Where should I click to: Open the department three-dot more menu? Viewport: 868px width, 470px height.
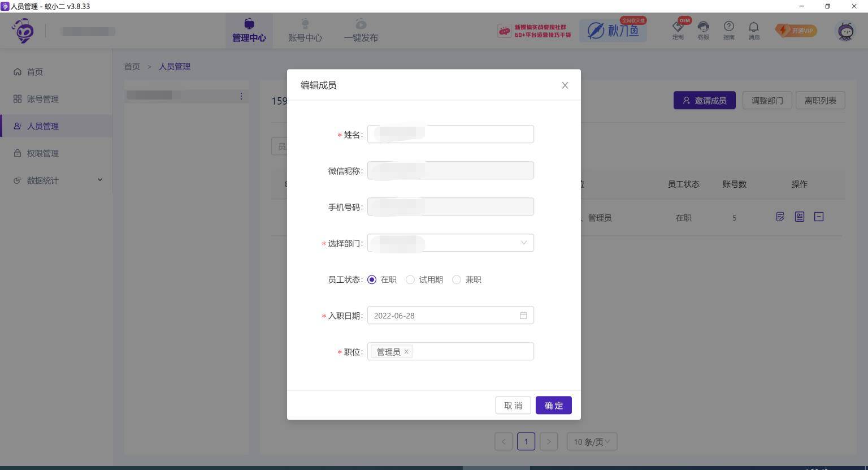tap(241, 96)
